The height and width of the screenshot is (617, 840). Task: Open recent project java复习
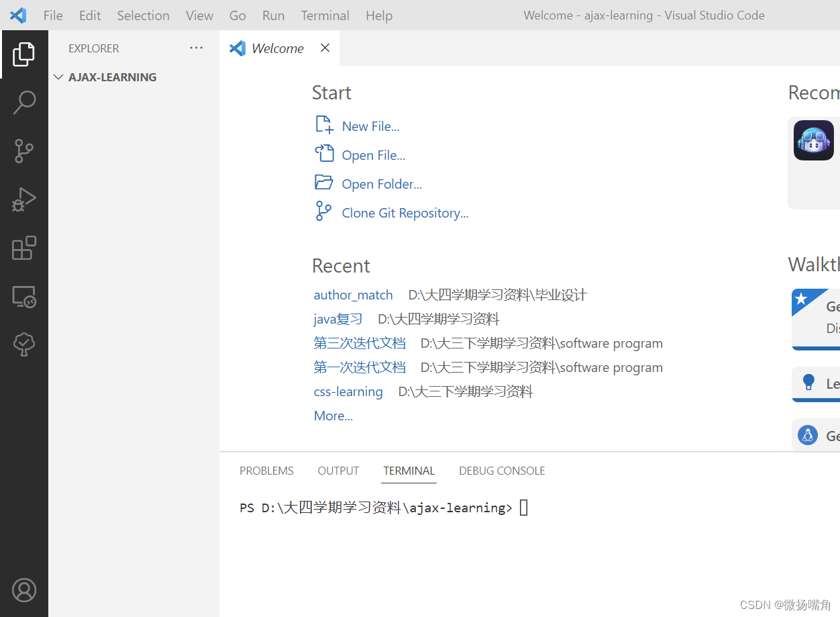click(x=338, y=319)
